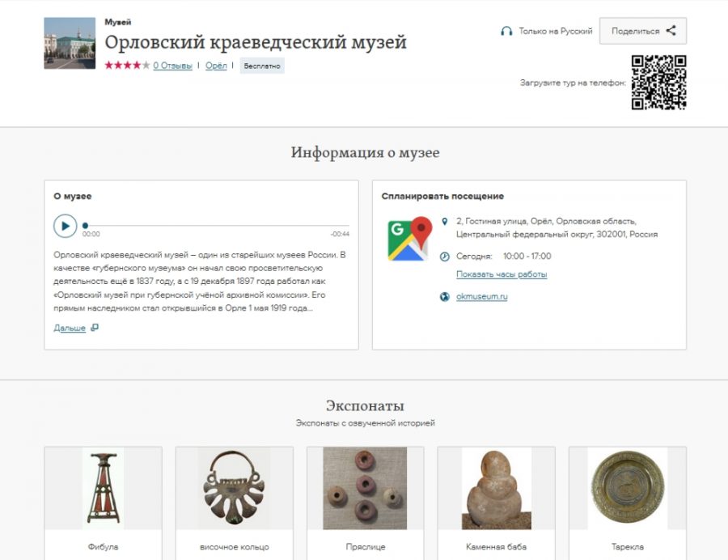The height and width of the screenshot is (560, 728).
Task: Read more via the Дальше link
Action: click(70, 328)
